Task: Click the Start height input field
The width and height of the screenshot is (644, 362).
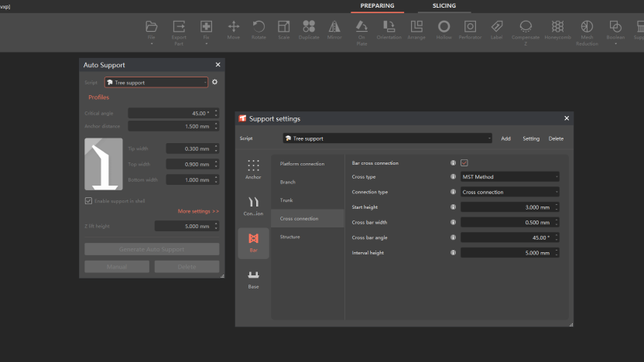Action: tap(509, 207)
